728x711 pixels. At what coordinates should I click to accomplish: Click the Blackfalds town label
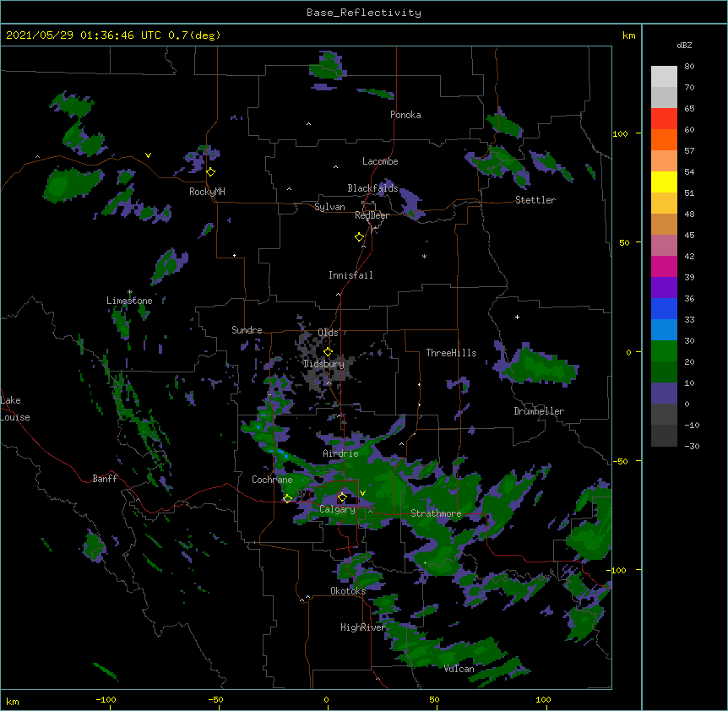[372, 188]
